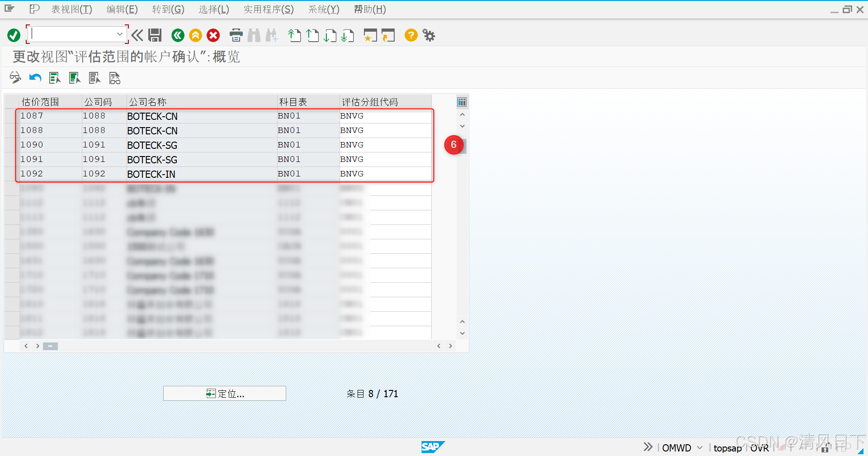Toggle OVR overwrite mode in status bar
The width and height of the screenshot is (868, 456).
[760, 448]
